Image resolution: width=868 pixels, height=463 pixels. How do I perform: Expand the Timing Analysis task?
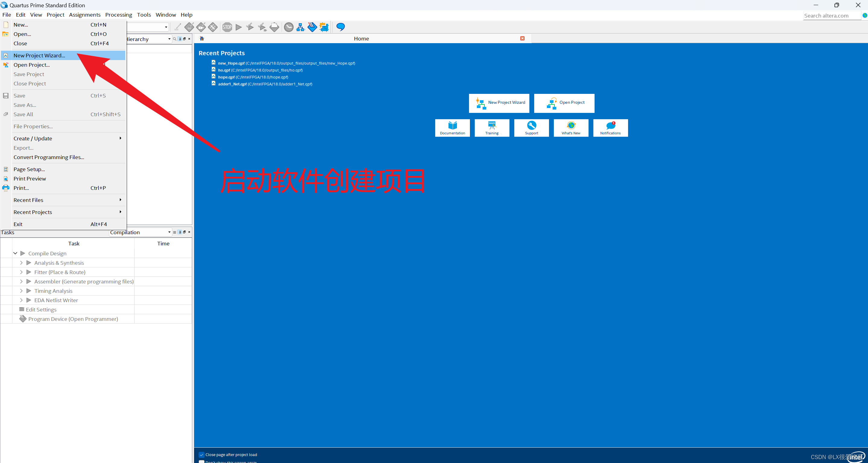pos(21,290)
